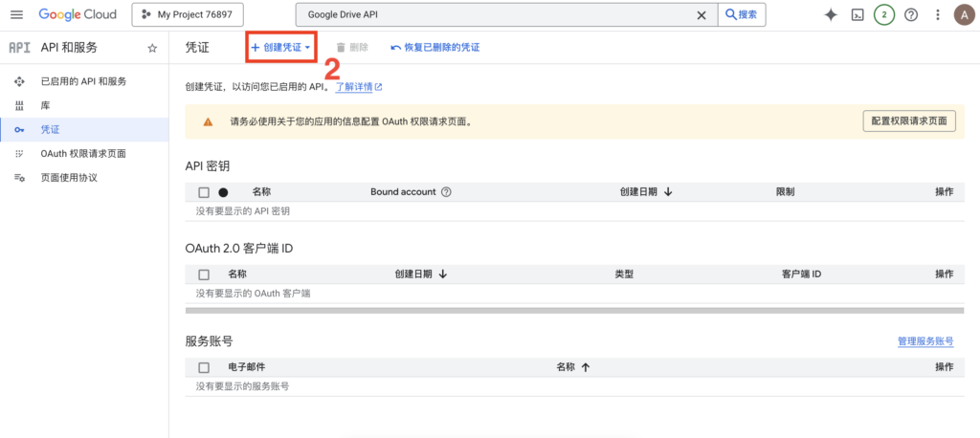The height and width of the screenshot is (438, 980).
Task: Toggle select-all checkbox in 服务账号 table
Action: pos(204,367)
